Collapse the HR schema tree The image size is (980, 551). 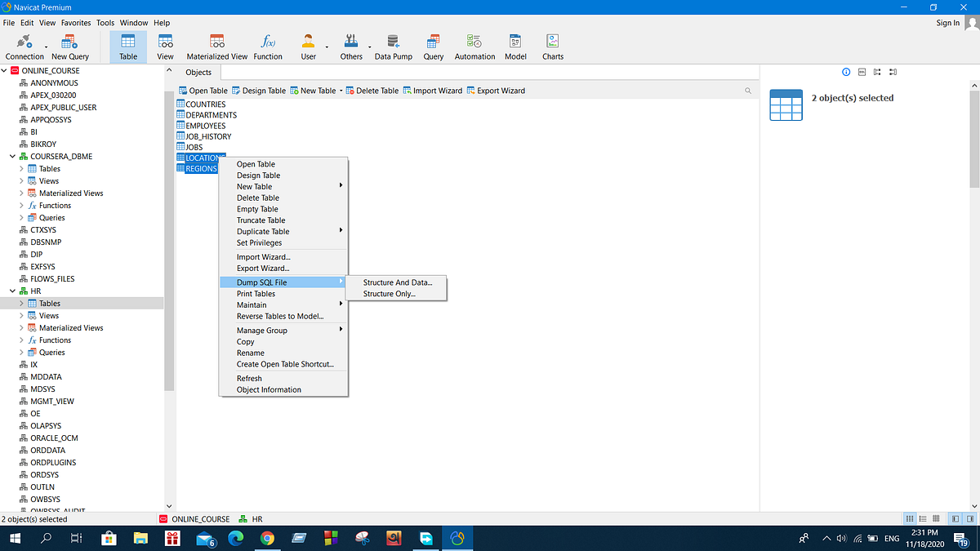point(13,291)
